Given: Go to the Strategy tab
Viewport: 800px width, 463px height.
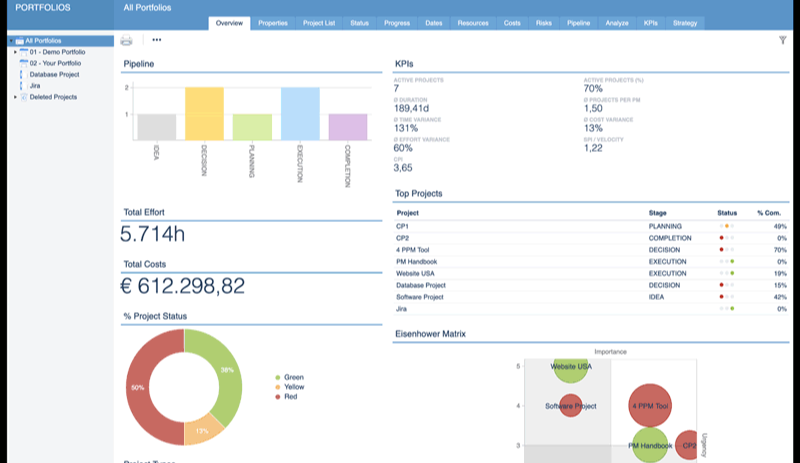Looking at the screenshot, I should click(x=685, y=22).
